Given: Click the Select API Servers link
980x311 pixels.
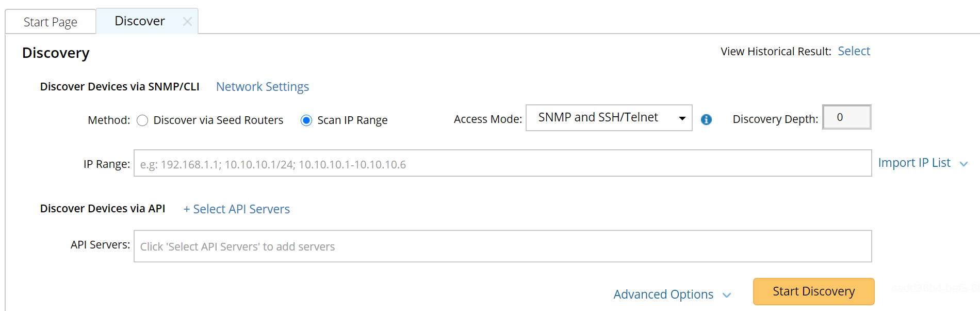Looking at the screenshot, I should 241,209.
